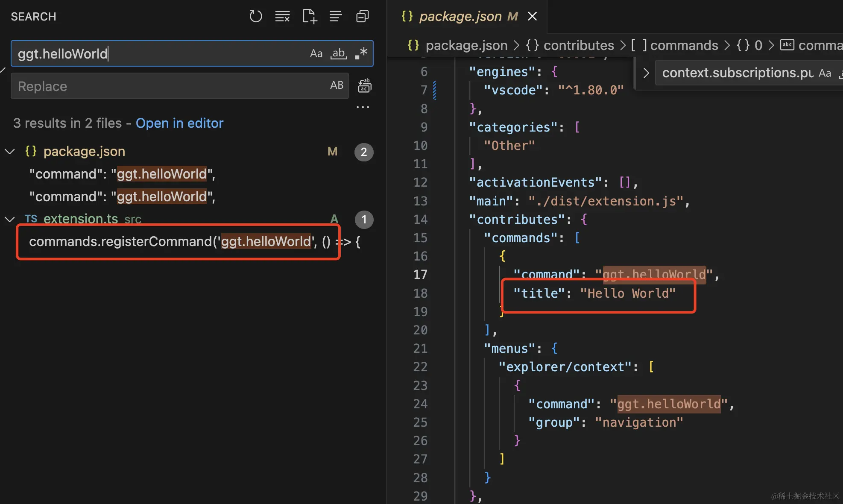Viewport: 843px width, 504px height.
Task: Toggle Match Whole Word option
Action: (x=339, y=53)
